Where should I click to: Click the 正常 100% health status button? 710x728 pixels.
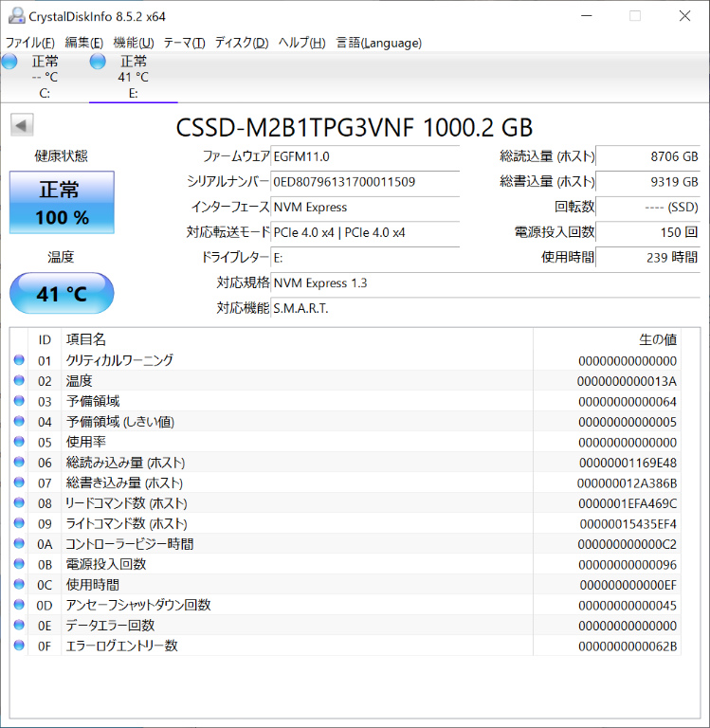point(62,202)
